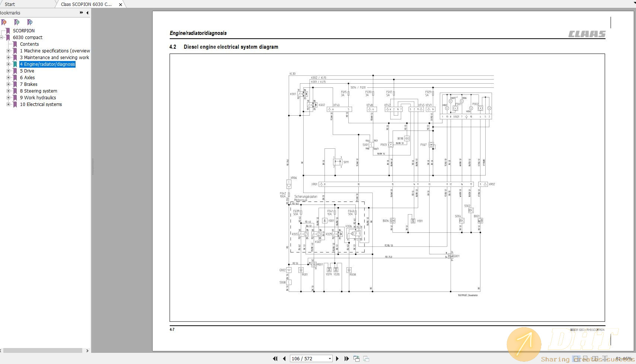Go to the first page

(x=275, y=358)
